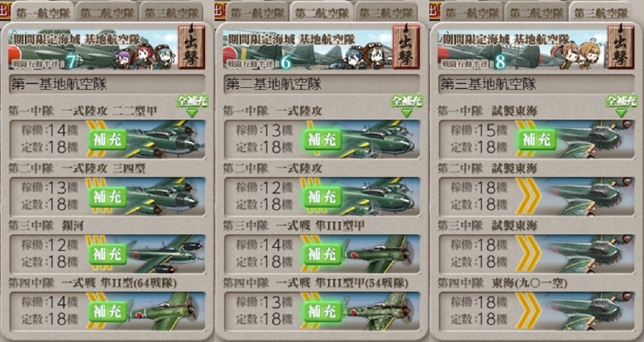Screen dimensions: 644x342
Task: Toggle the 出撃 sign in second air corps panel
Action: point(406,46)
